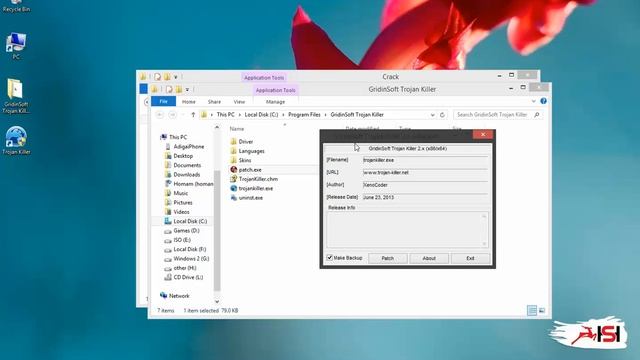Click the search magnifier icon
640x360 pixels.
(x=537, y=115)
